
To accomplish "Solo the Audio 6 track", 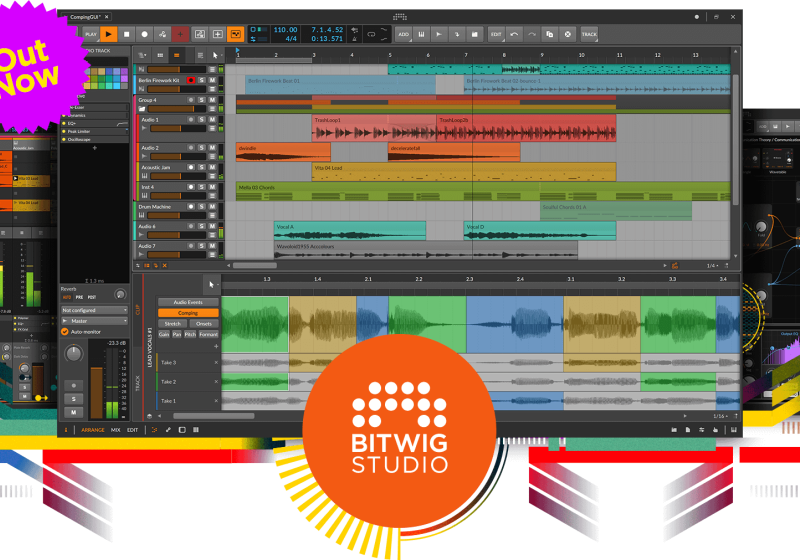I will point(202,226).
